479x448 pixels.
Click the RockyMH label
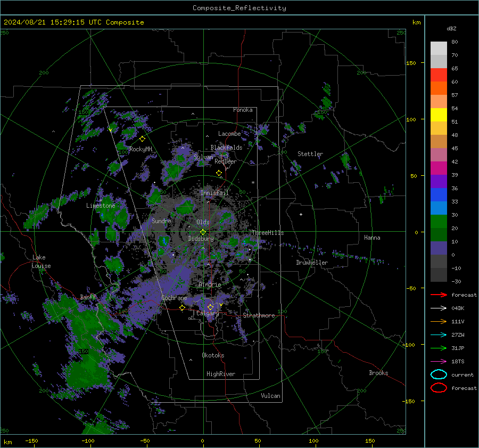pos(141,149)
